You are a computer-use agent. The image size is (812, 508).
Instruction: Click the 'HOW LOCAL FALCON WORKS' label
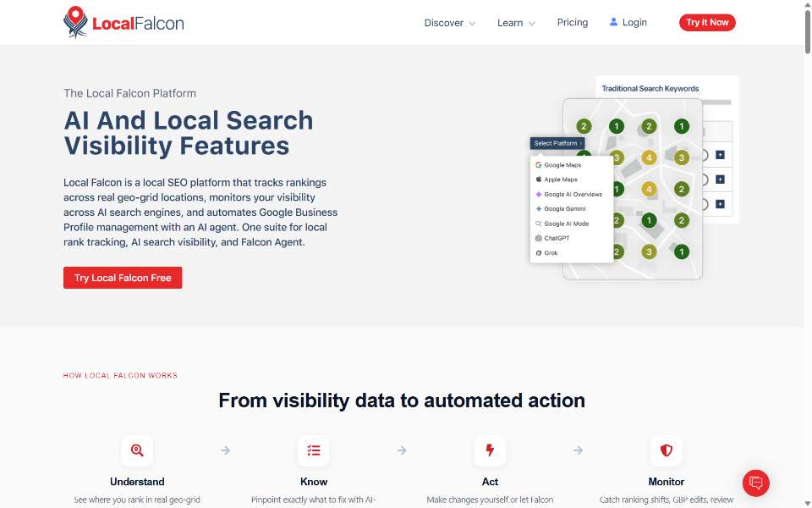[120, 375]
